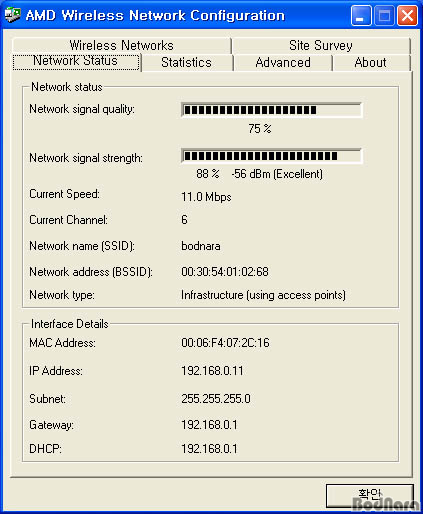Image resolution: width=423 pixels, height=514 pixels.
Task: Go to the Advanced tab
Action: click(283, 63)
